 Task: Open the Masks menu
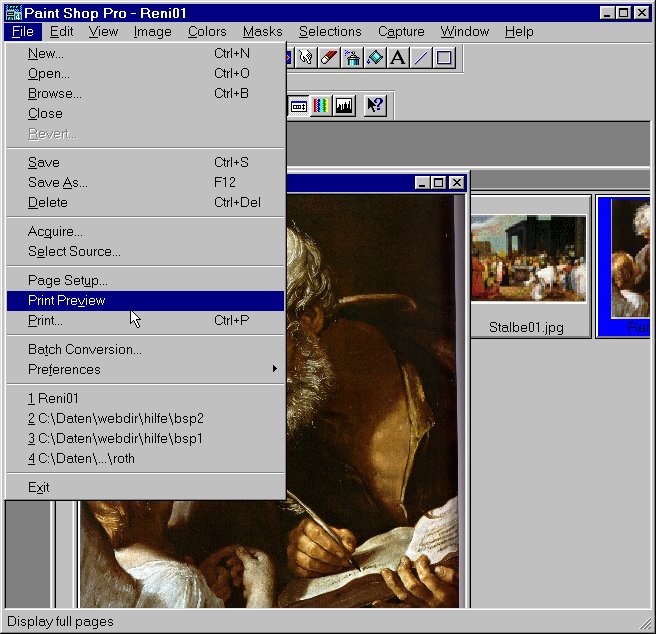point(262,31)
